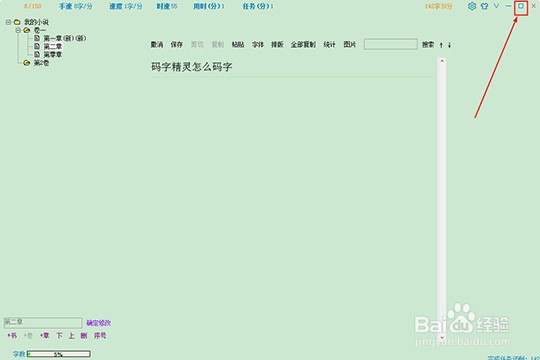This screenshot has height=360, width=540.
Task: Click the 任务(分) task stat
Action: (258, 6)
